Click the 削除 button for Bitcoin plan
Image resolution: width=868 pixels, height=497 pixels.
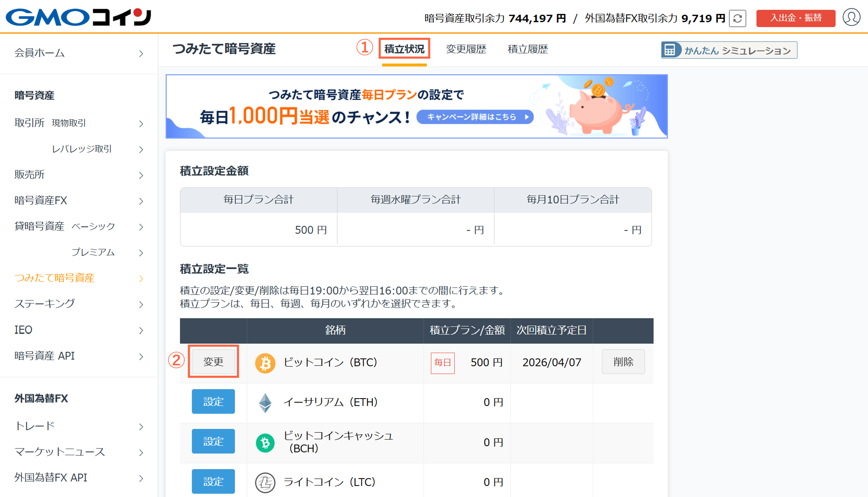click(x=623, y=362)
